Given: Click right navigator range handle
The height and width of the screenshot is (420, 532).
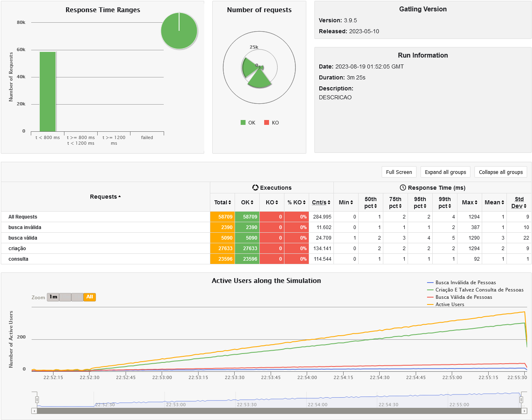Looking at the screenshot, I should 521,400.
